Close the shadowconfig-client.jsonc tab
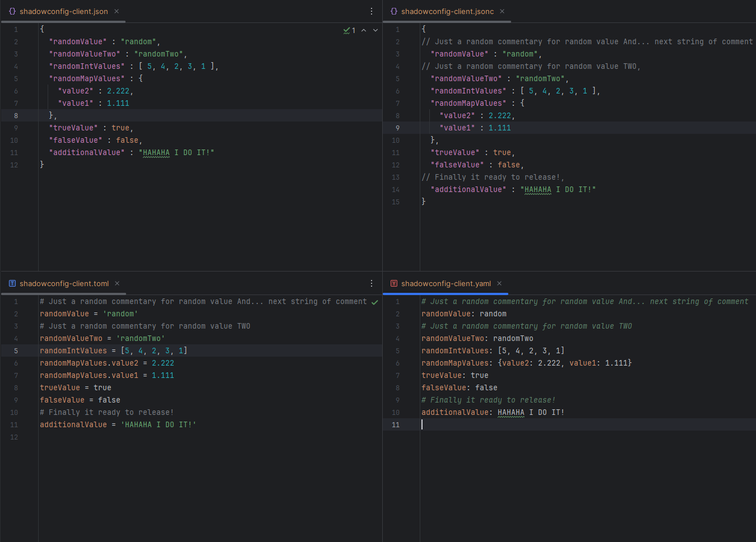756x542 pixels. click(x=502, y=11)
